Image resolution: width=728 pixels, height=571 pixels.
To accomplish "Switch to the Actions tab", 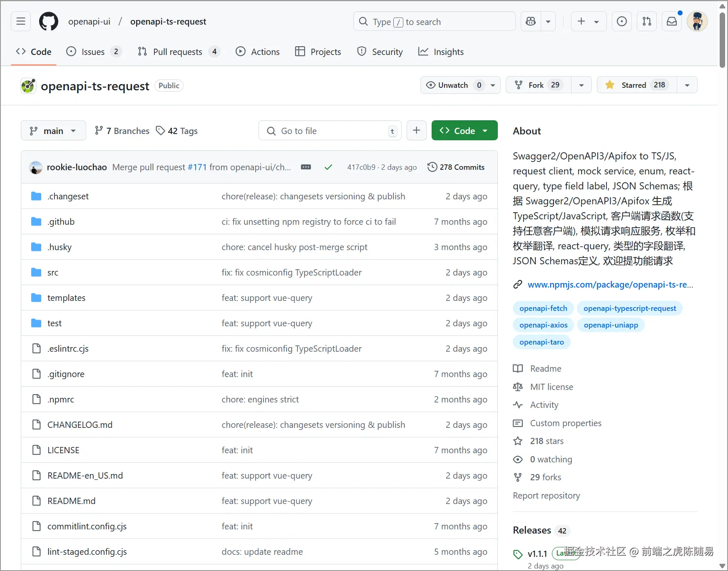I will point(258,52).
